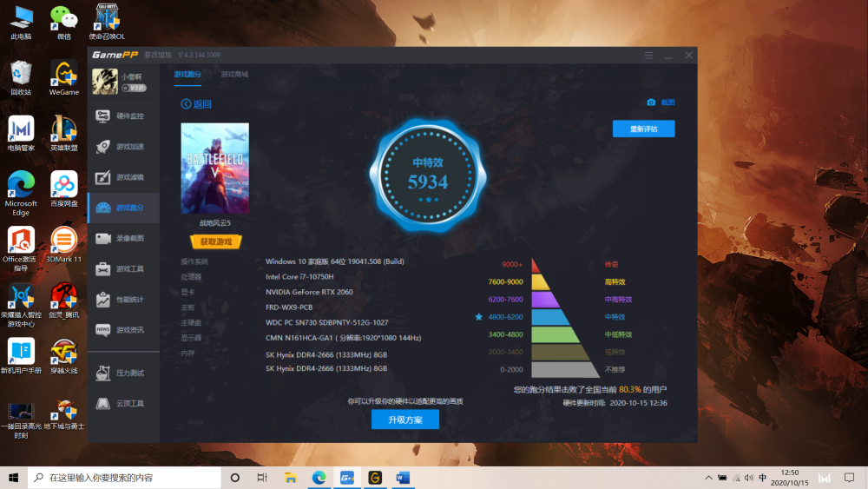Open Microsoft Edge desktop icon

[21, 194]
